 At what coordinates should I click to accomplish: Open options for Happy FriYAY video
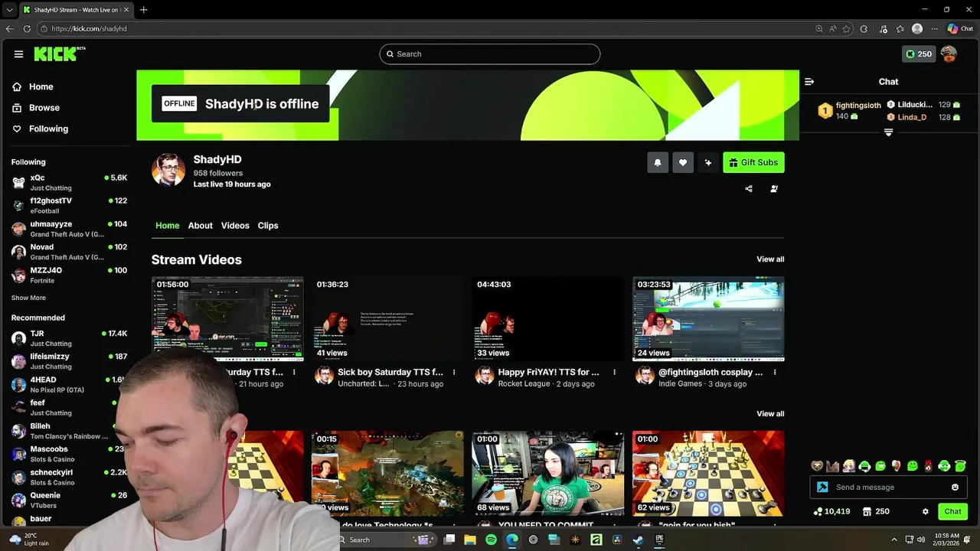614,372
